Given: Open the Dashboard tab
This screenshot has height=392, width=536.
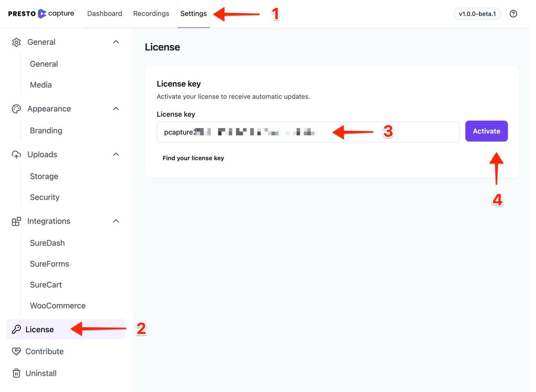Looking at the screenshot, I should coord(105,14).
